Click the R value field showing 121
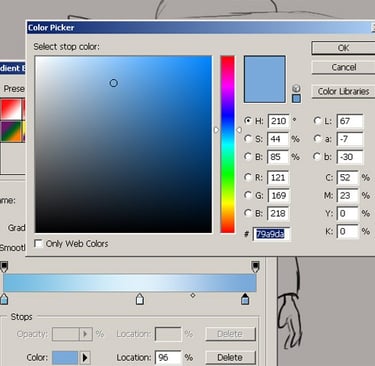 [x=278, y=177]
